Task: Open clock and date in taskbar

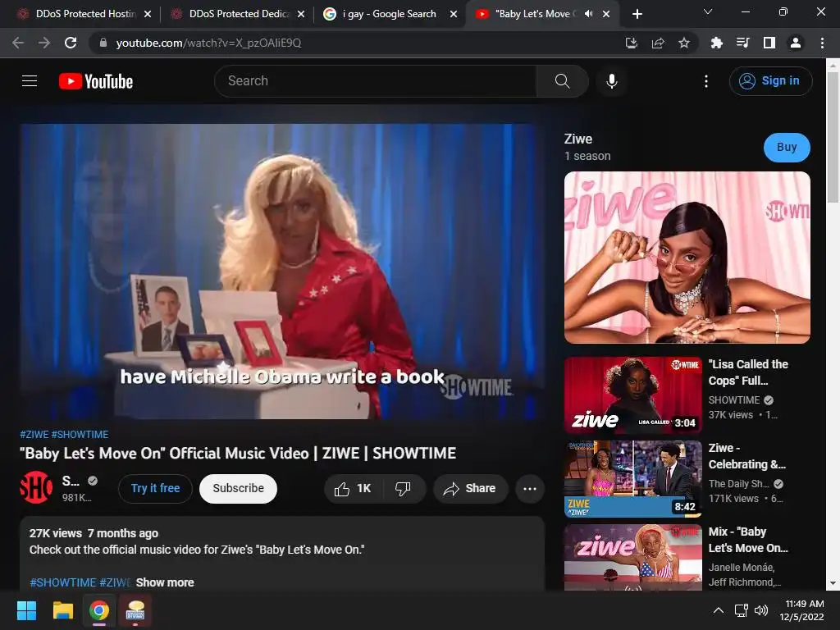Action: click(801, 610)
